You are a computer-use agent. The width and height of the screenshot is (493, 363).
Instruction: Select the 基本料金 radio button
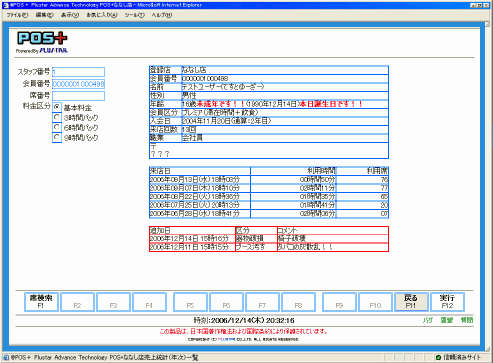(x=57, y=107)
